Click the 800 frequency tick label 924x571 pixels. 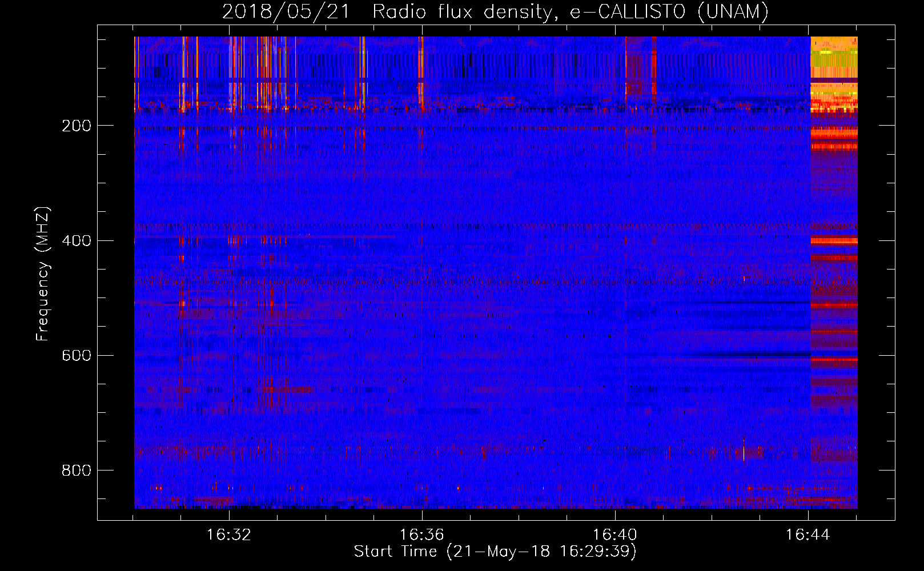(x=77, y=471)
